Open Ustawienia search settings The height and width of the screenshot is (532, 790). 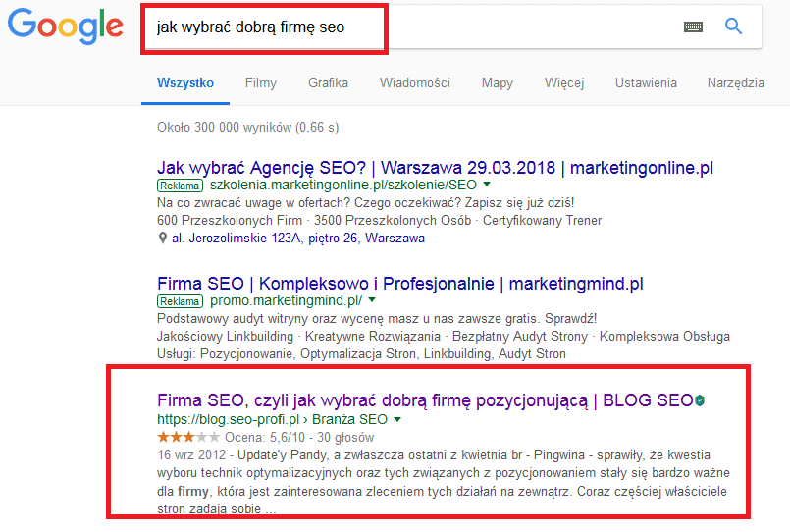pyautogui.click(x=646, y=83)
